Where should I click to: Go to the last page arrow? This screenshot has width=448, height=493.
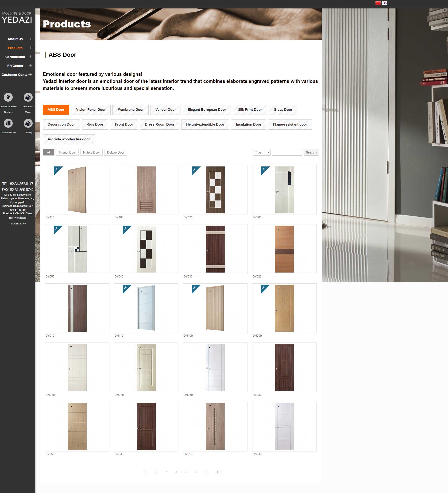217,472
